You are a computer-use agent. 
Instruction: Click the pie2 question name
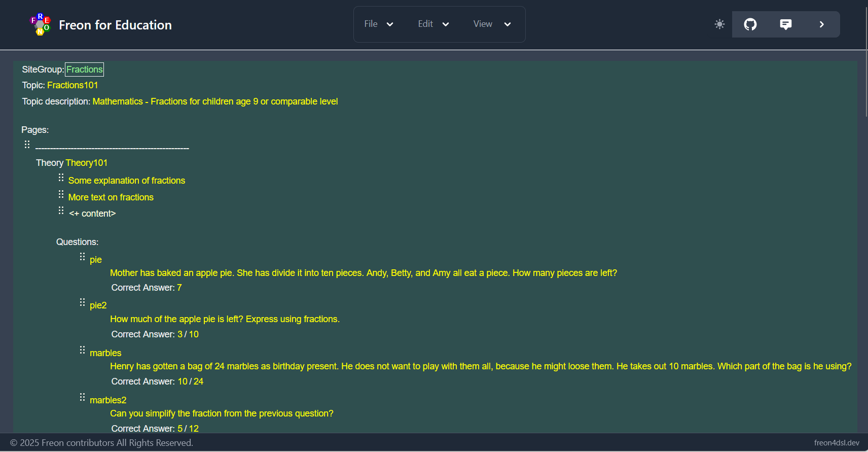click(98, 305)
